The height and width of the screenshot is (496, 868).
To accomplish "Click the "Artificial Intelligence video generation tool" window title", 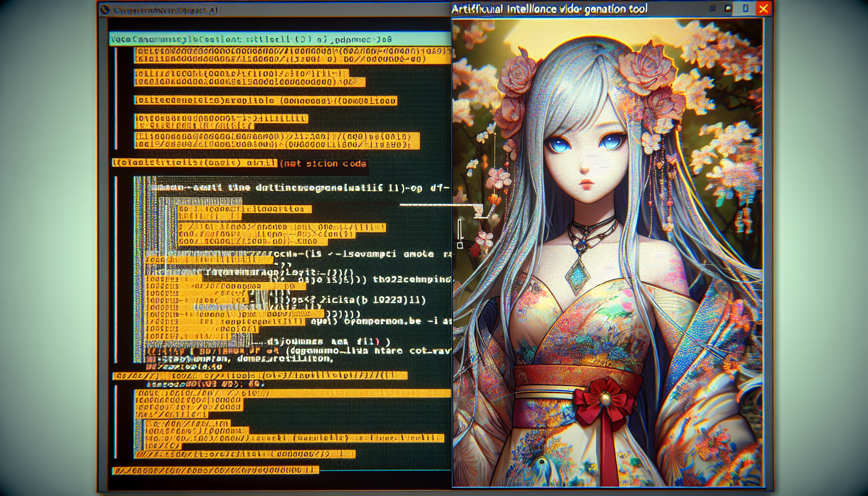I will [x=550, y=9].
